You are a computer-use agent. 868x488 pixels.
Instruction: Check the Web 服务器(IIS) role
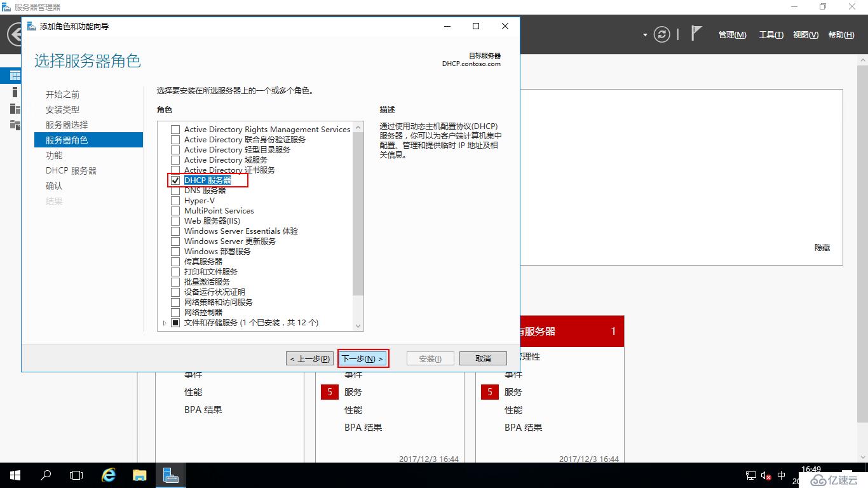[x=175, y=221]
